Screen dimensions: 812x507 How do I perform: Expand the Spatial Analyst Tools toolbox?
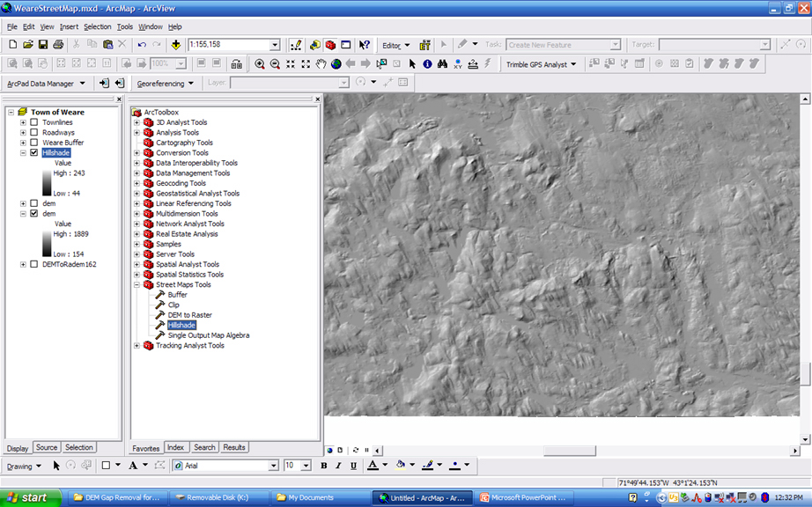(137, 264)
